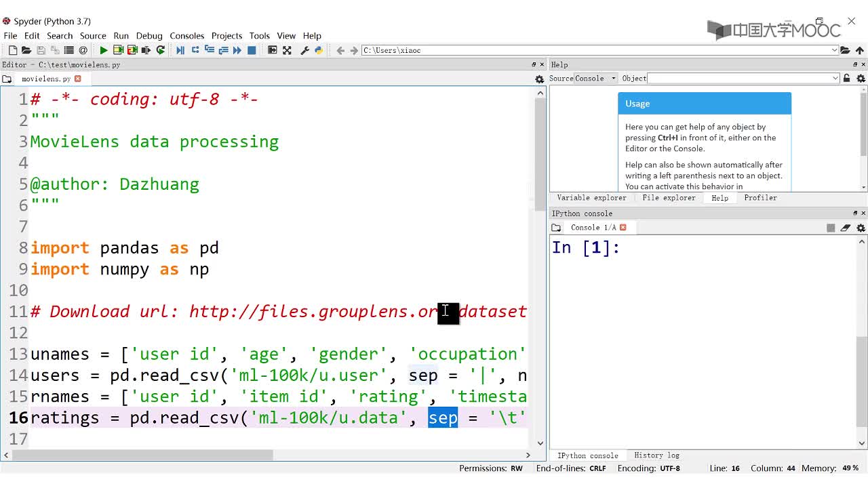Viewport: 868px width, 488px height.
Task: Open editor pane options gear
Action: [540, 79]
